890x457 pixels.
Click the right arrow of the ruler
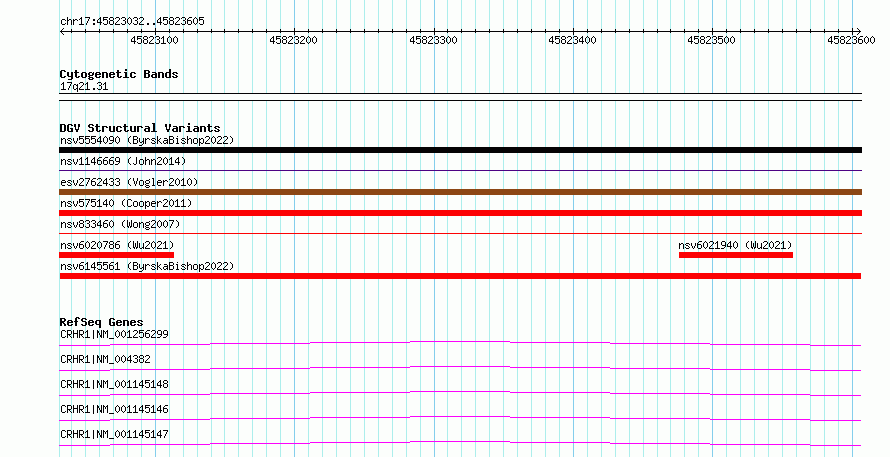pos(858,32)
